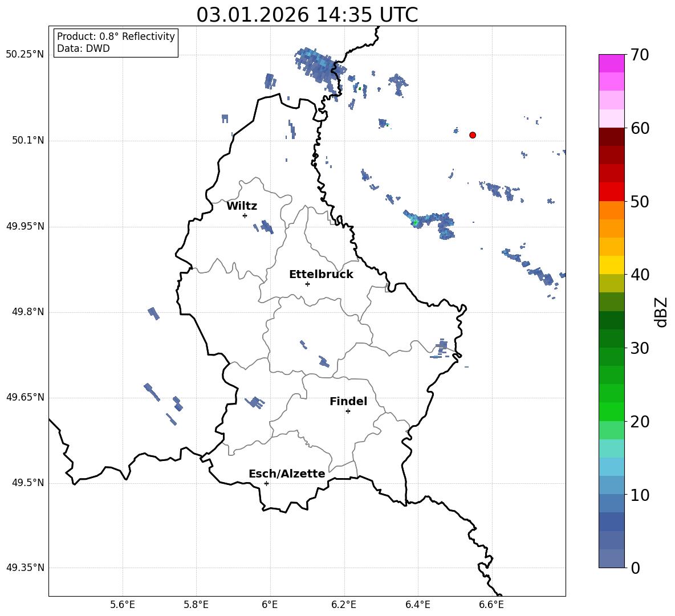Click the 70 value on colorbar

pyautogui.click(x=640, y=55)
